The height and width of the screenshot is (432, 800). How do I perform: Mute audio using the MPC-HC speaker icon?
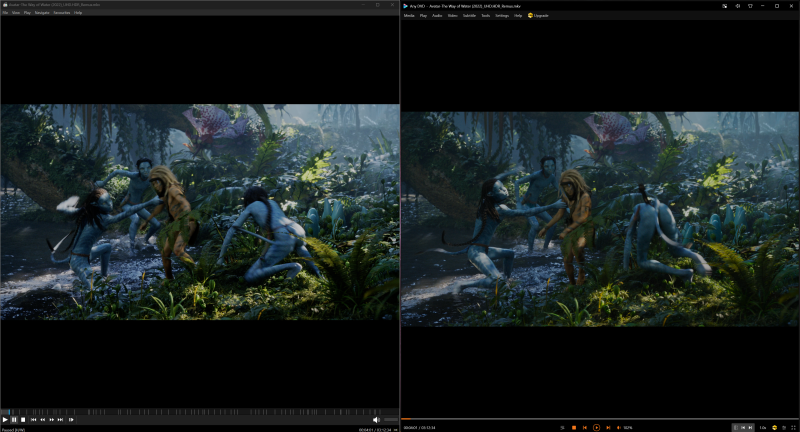point(376,420)
